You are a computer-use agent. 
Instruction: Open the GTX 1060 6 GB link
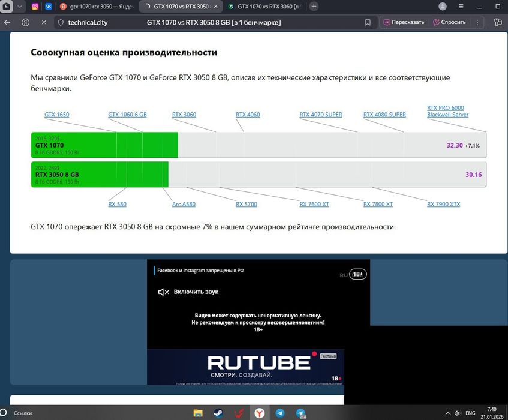(127, 115)
